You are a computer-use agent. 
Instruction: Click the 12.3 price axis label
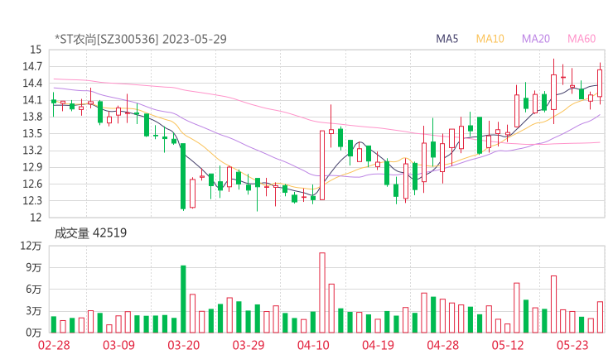coord(32,201)
